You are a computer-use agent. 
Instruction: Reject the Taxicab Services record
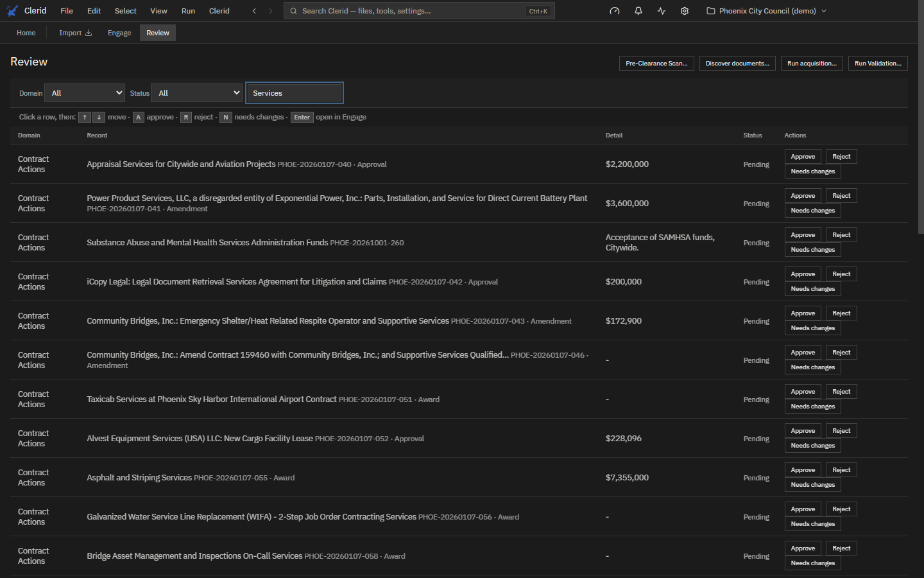[x=841, y=392]
